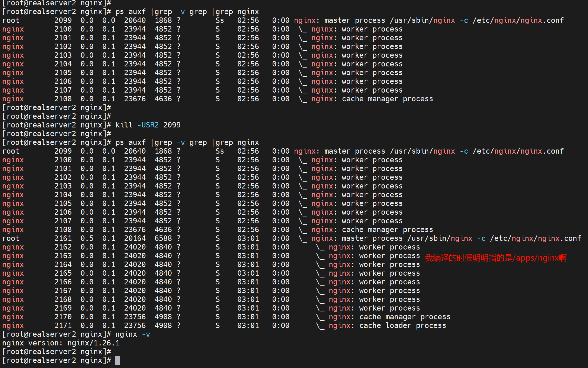Click the terminal cursor block at the prompt
The height and width of the screenshot is (368, 588).
(117, 360)
